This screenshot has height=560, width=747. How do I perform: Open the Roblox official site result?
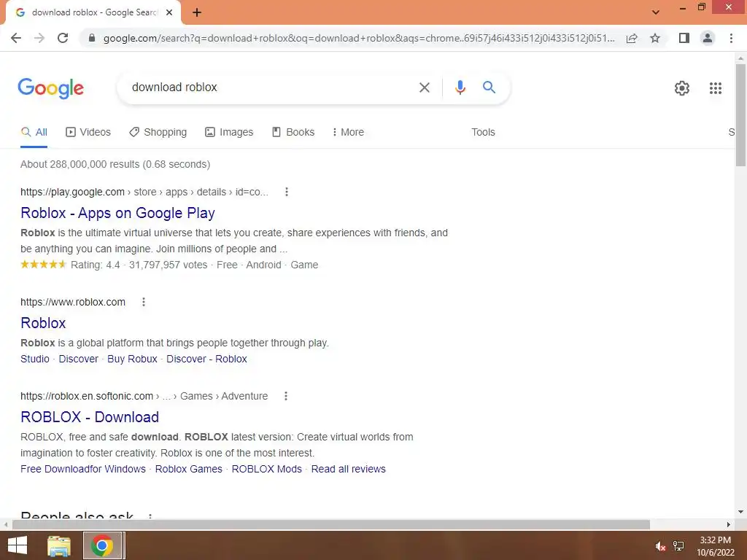(x=43, y=323)
